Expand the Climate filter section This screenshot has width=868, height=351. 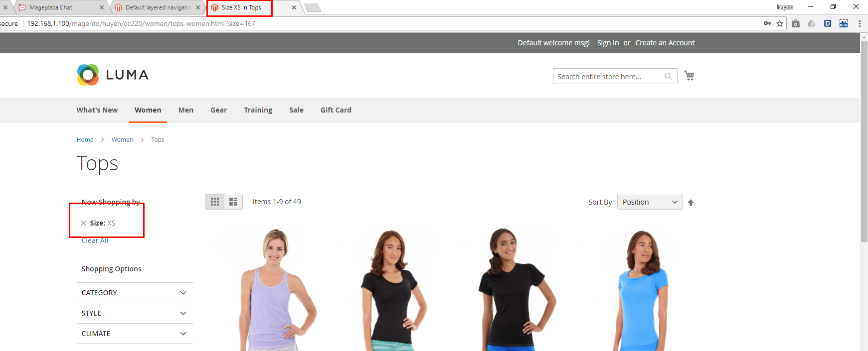click(135, 334)
